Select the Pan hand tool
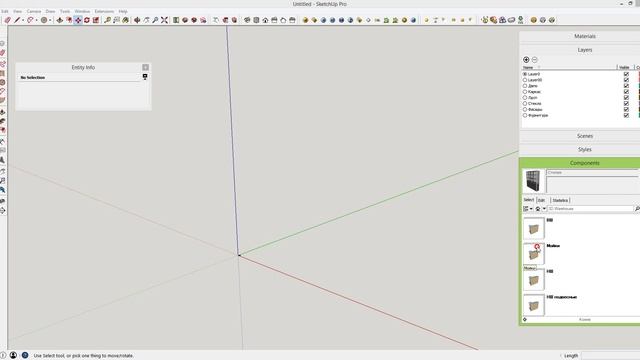The height and width of the screenshot is (360, 640). coord(146,20)
